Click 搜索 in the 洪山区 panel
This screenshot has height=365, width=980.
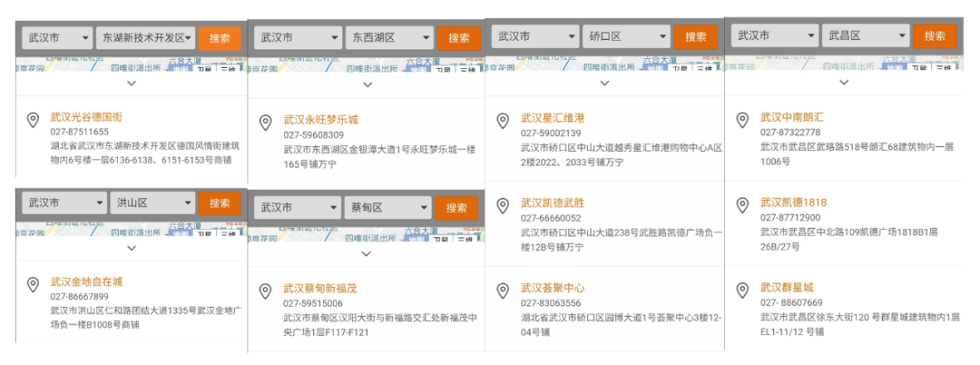tap(220, 202)
